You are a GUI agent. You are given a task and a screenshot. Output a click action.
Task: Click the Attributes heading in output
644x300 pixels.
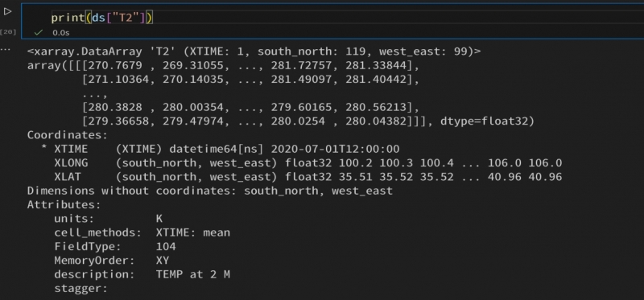pyautogui.click(x=64, y=204)
